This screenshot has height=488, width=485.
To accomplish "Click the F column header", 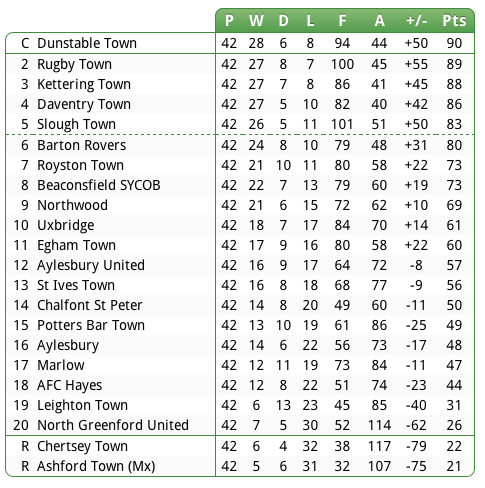I will tap(342, 21).
